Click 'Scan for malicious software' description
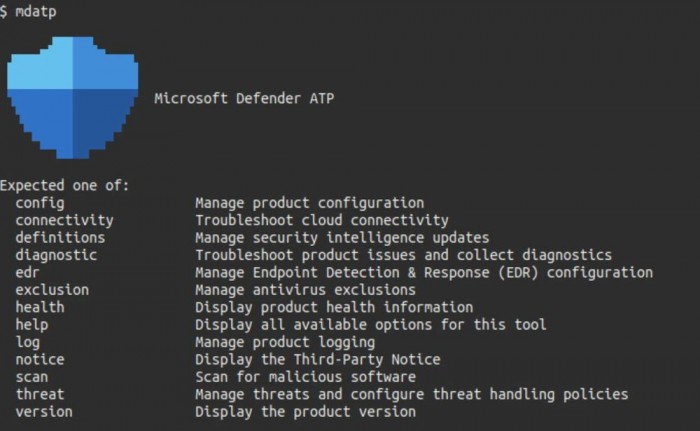700x431 pixels. (305, 377)
